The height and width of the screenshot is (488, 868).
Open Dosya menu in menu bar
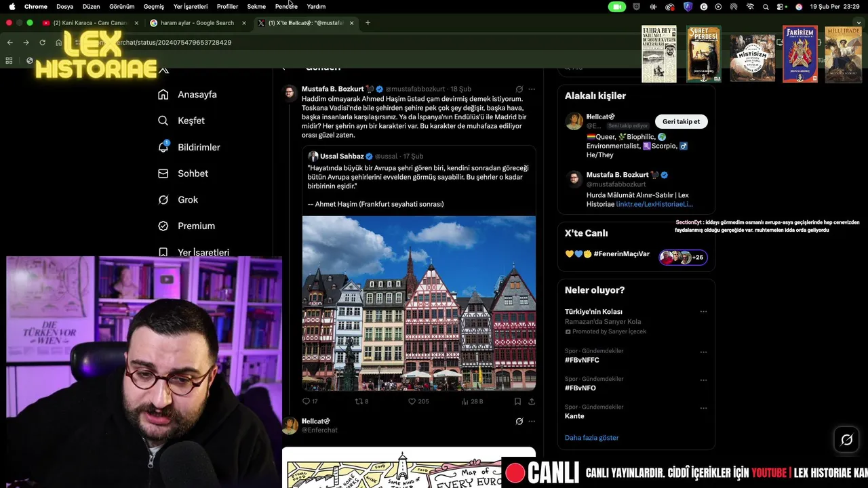pyautogui.click(x=64, y=6)
